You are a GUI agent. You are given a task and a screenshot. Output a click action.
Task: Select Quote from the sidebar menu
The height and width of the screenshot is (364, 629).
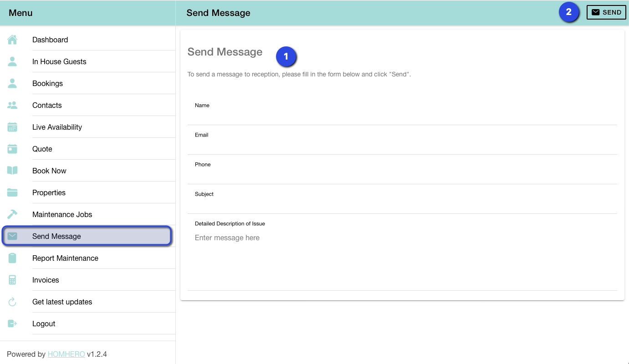pyautogui.click(x=42, y=149)
